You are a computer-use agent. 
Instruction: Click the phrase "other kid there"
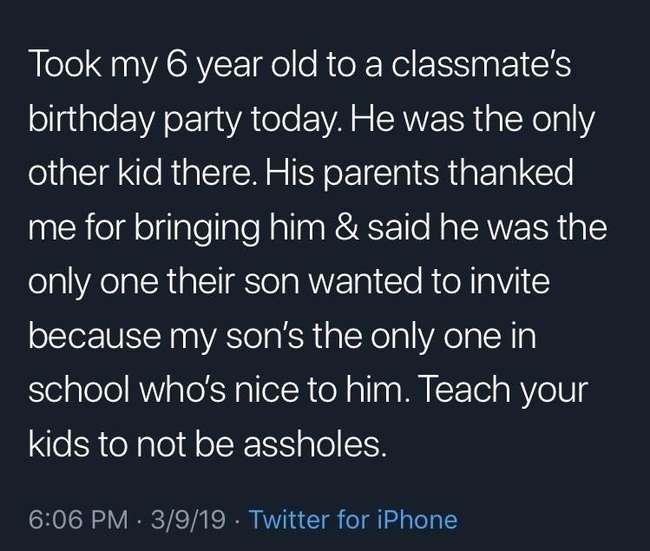click(141, 173)
